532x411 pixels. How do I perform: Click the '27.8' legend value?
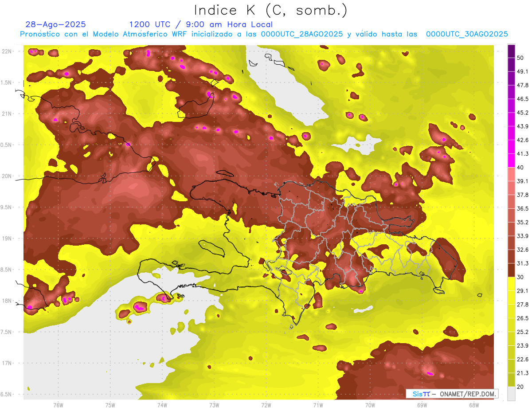click(x=523, y=305)
